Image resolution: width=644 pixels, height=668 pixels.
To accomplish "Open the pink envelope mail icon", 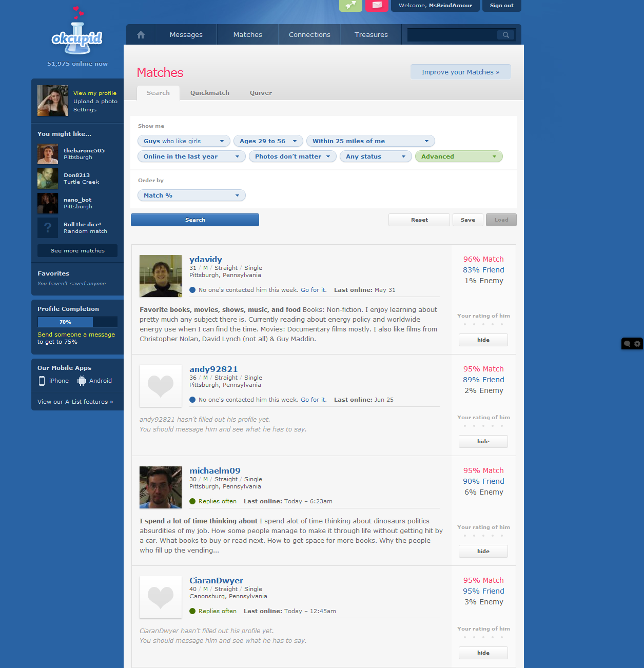I will coord(377,5).
